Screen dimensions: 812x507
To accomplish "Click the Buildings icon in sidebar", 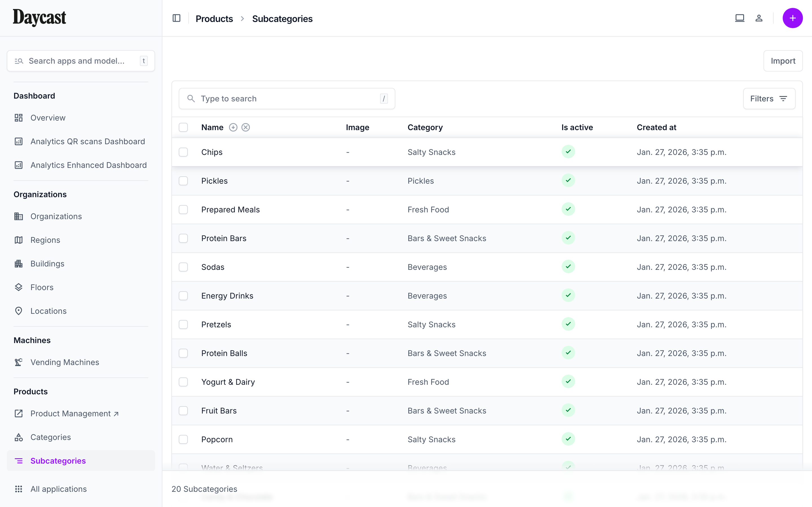I will click(18, 264).
